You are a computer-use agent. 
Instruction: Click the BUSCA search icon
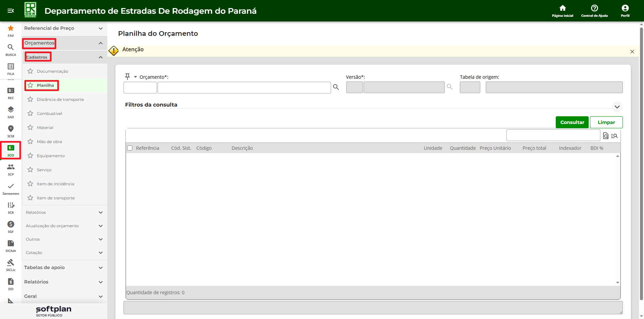[11, 47]
